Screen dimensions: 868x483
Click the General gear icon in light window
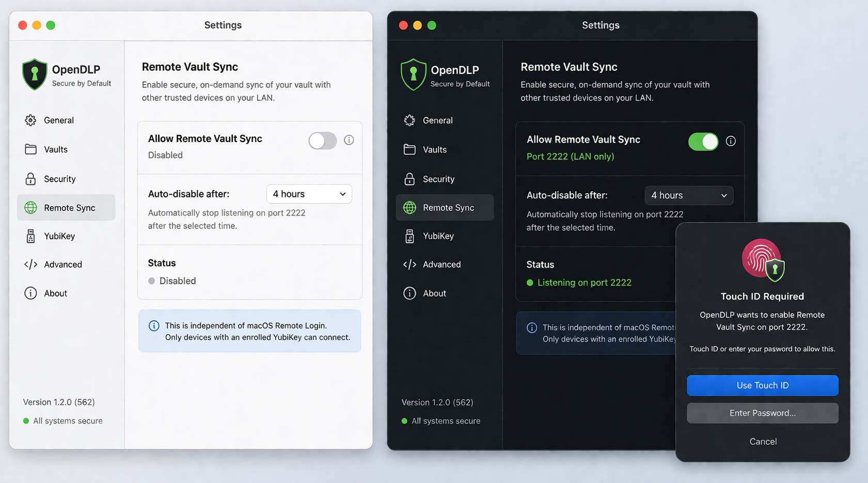[30, 120]
